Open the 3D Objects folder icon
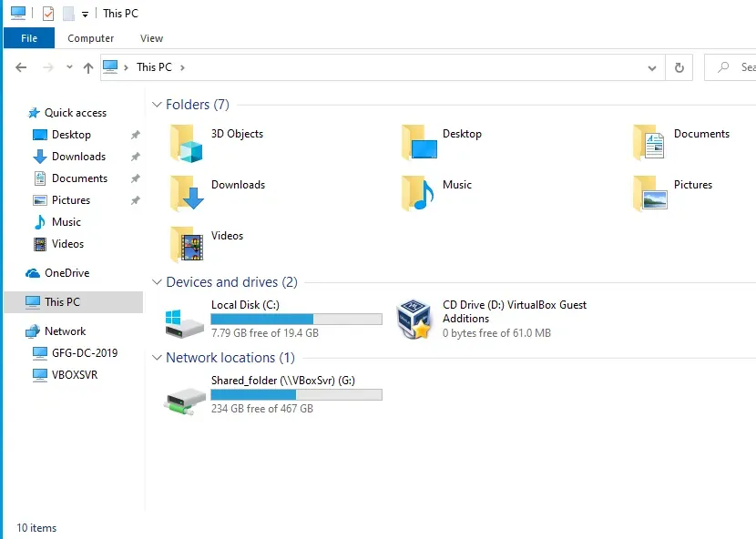The width and height of the screenshot is (756, 539). [x=186, y=143]
